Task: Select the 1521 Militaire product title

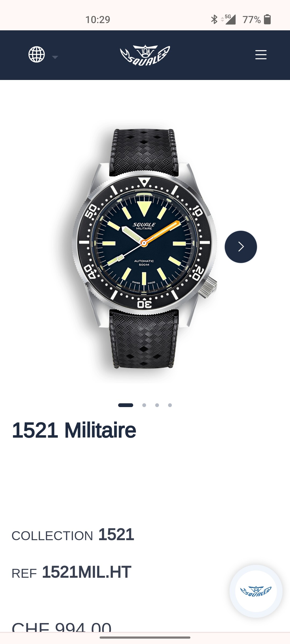Action: (x=74, y=430)
